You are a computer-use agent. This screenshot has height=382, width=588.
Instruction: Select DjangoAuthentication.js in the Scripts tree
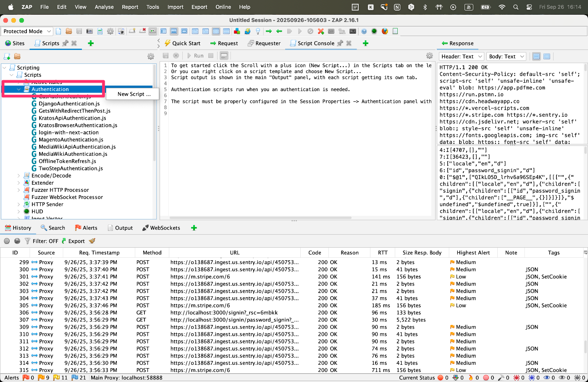click(x=69, y=104)
